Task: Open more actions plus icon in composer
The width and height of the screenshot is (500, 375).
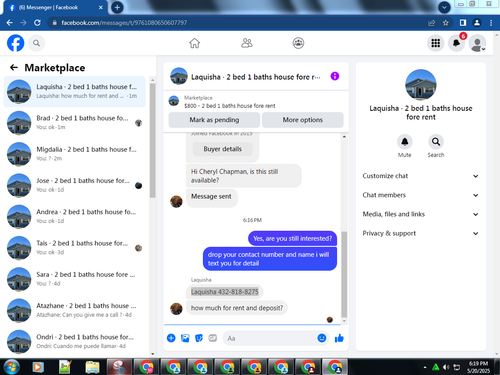Action: (171, 338)
